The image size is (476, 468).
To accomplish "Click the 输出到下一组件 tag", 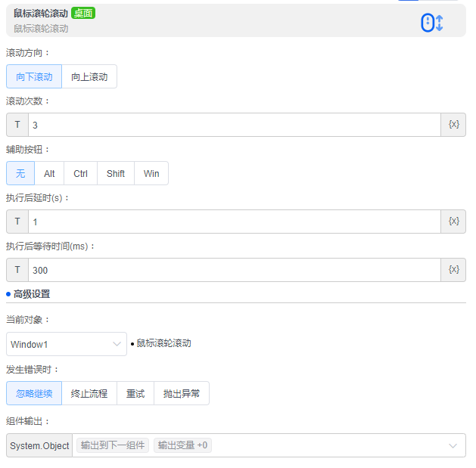I will click(113, 445).
